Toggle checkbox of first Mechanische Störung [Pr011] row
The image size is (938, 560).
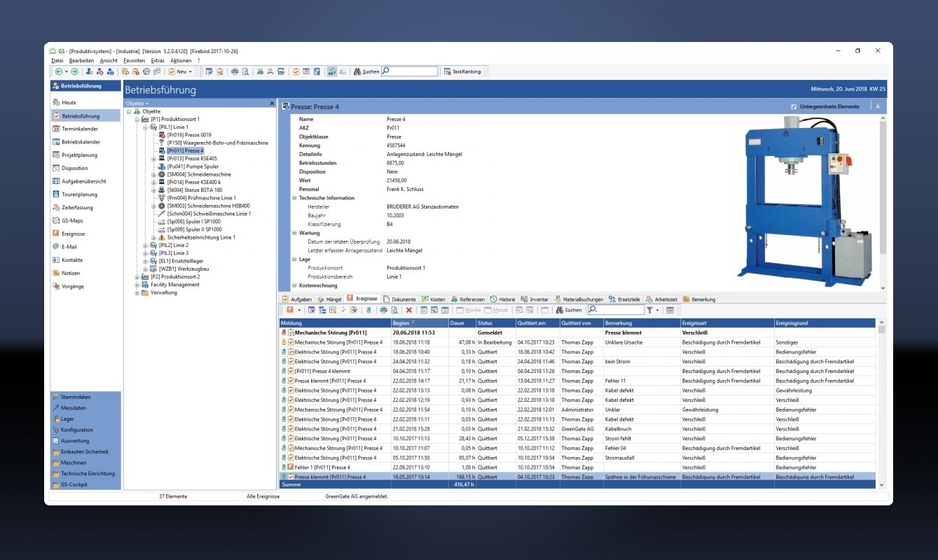pos(291,333)
